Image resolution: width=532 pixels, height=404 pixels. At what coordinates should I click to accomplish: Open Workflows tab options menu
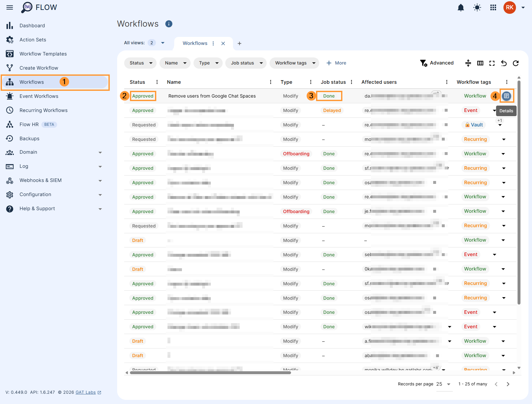[213, 43]
